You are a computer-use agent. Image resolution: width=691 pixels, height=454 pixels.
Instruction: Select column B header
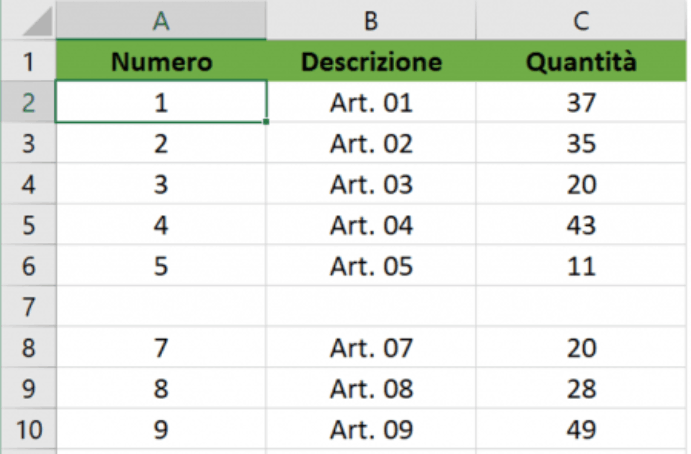click(371, 20)
